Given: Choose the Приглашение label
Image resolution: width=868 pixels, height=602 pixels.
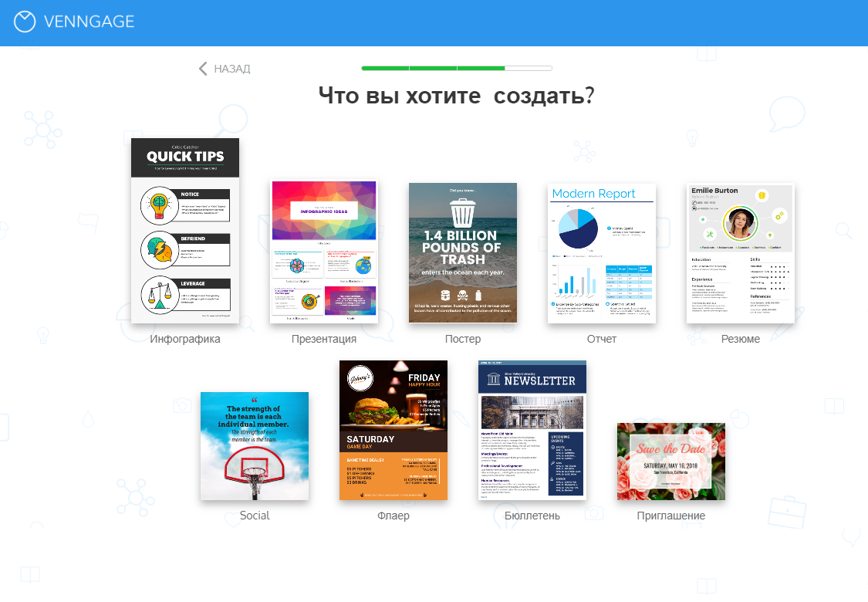Looking at the screenshot, I should (671, 516).
